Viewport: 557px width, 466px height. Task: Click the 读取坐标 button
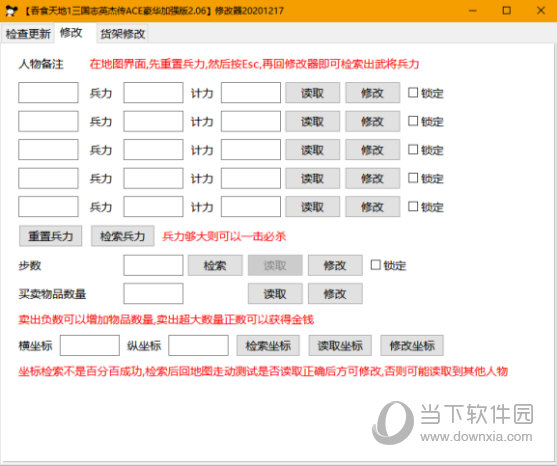click(340, 345)
